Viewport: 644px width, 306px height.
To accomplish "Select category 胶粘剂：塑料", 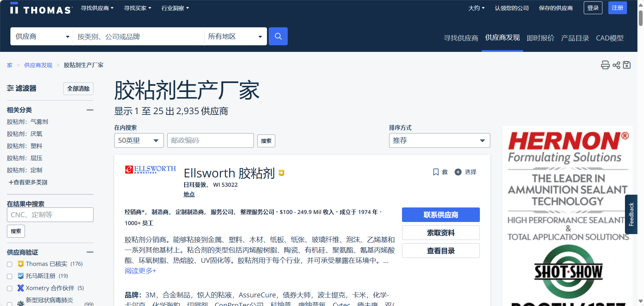I will [25, 146].
